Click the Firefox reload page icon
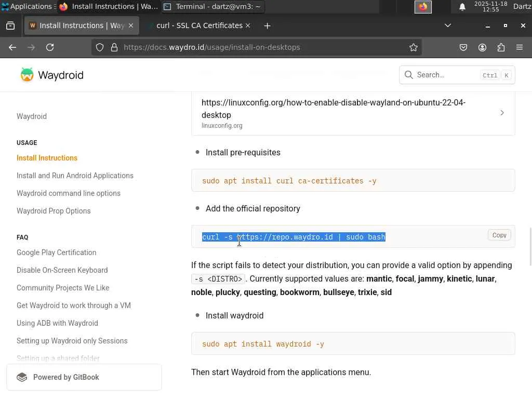The height and width of the screenshot is (399, 532). point(50,47)
